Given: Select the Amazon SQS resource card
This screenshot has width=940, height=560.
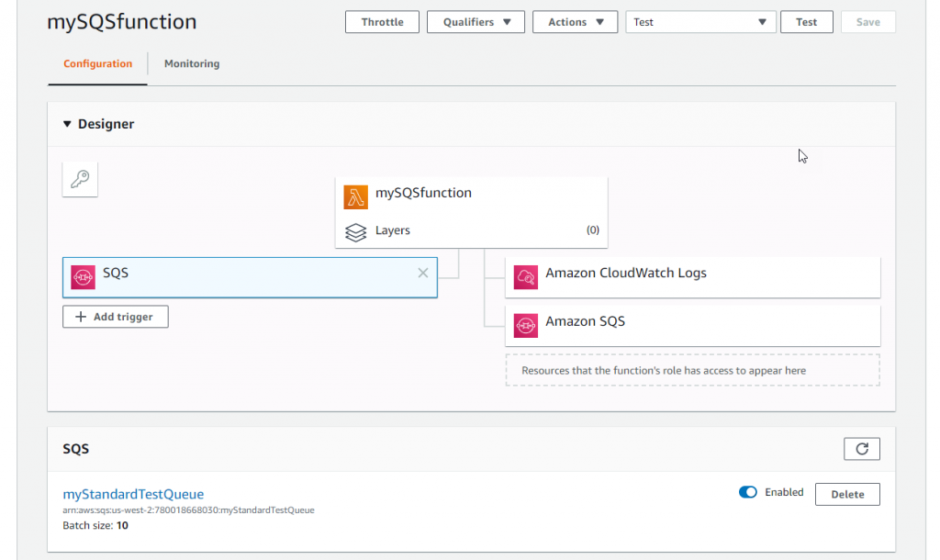Looking at the screenshot, I should pos(693,326).
